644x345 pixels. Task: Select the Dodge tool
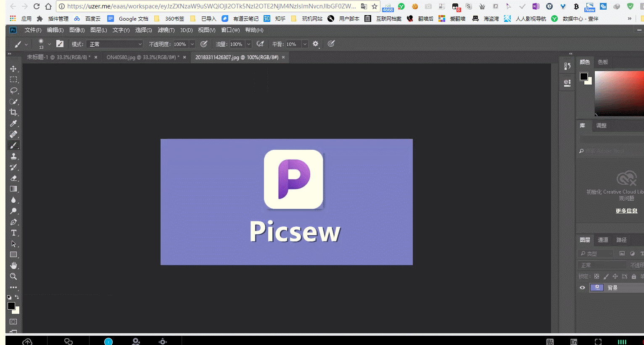tap(13, 211)
